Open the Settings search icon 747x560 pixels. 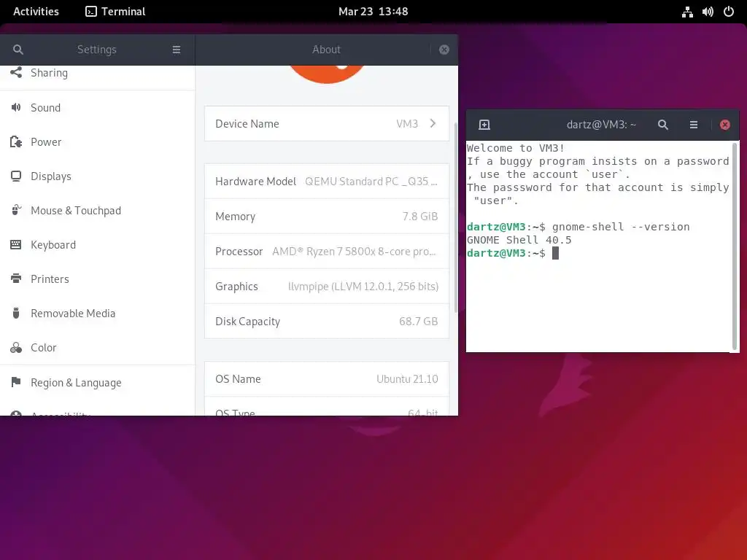[18, 50]
